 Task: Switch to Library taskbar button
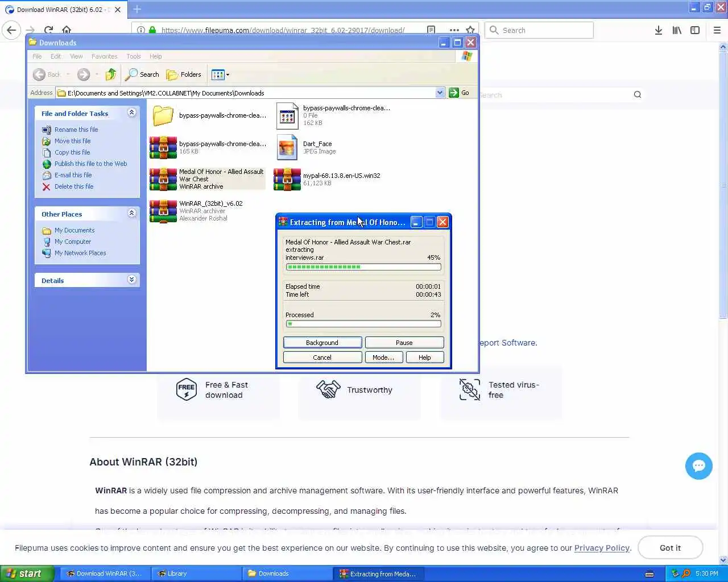click(x=196, y=573)
